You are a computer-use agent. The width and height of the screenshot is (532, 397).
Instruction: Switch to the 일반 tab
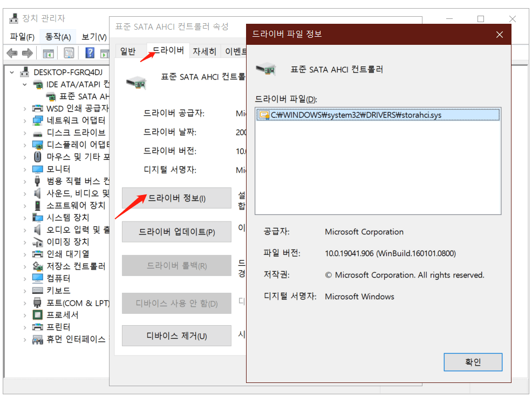pyautogui.click(x=127, y=51)
